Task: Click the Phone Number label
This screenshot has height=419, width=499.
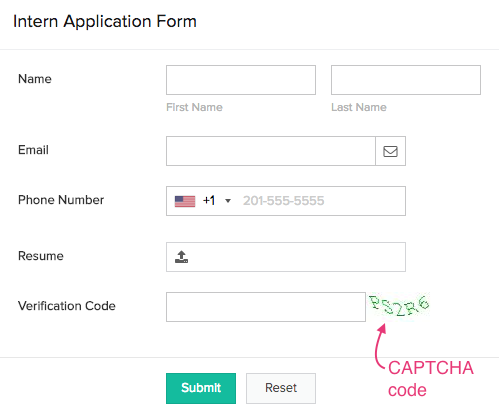Action: [61, 200]
